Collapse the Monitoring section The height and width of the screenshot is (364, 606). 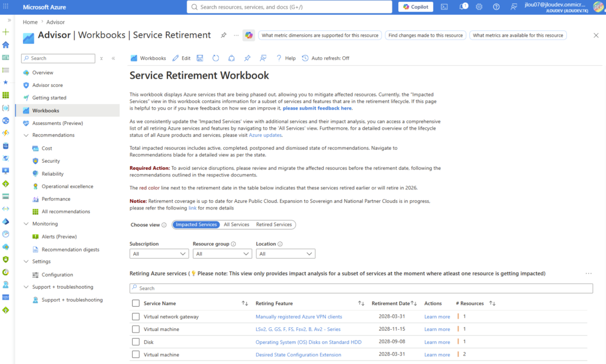[x=26, y=224]
